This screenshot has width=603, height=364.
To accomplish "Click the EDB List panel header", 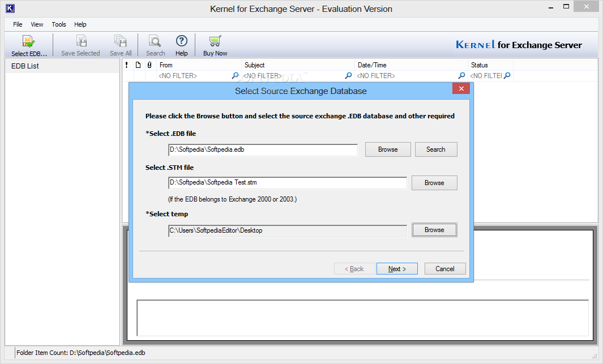I will [62, 66].
